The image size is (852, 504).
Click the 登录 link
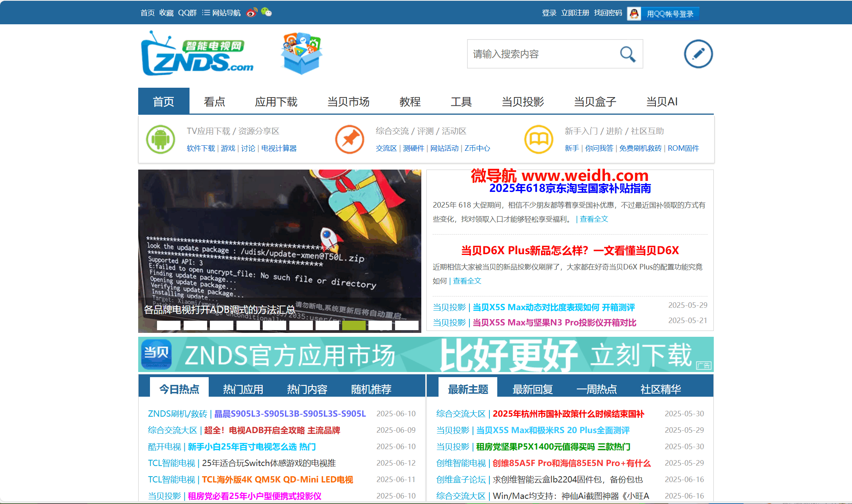(x=549, y=13)
